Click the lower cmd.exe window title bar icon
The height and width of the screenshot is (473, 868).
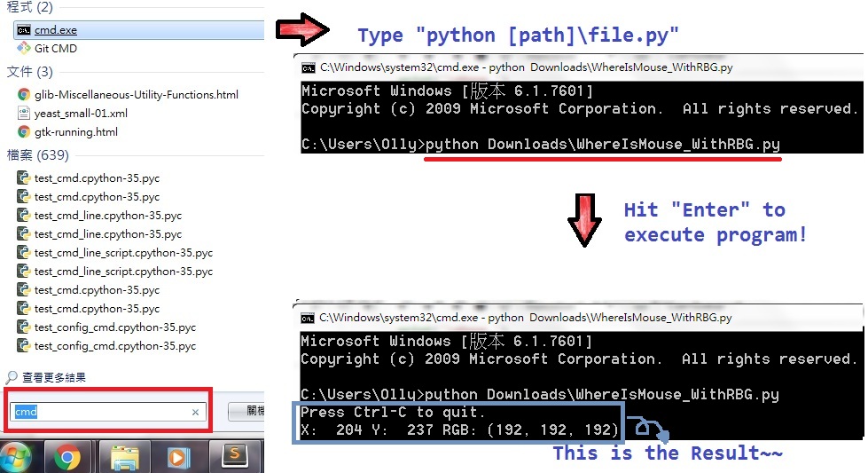[308, 318]
